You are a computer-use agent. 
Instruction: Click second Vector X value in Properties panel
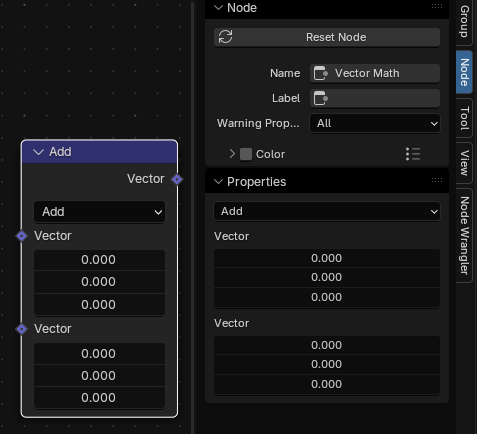327,345
